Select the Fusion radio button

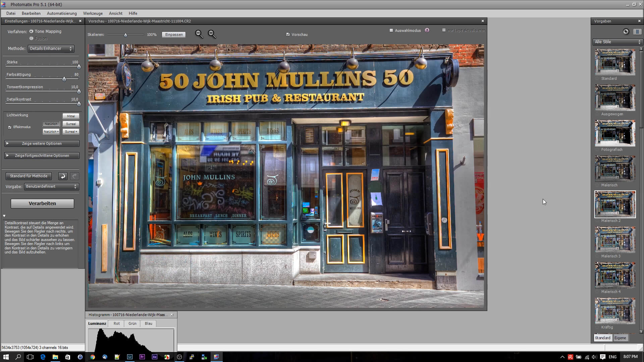31,38
